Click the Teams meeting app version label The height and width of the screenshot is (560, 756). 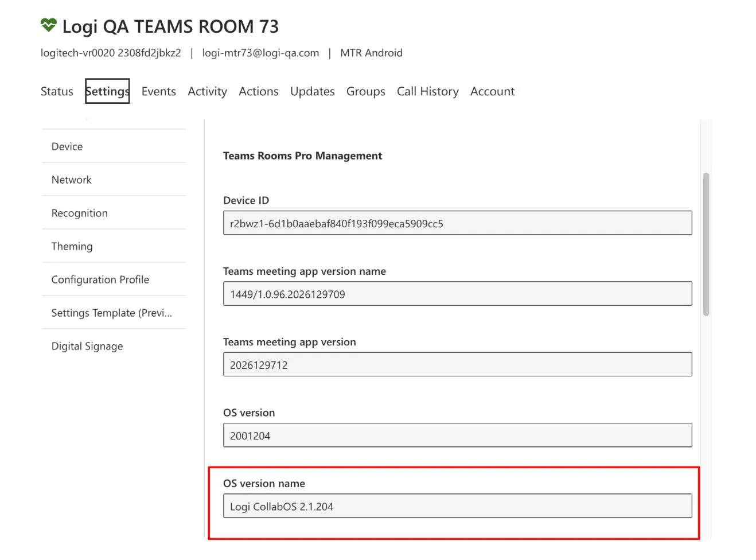tap(290, 342)
